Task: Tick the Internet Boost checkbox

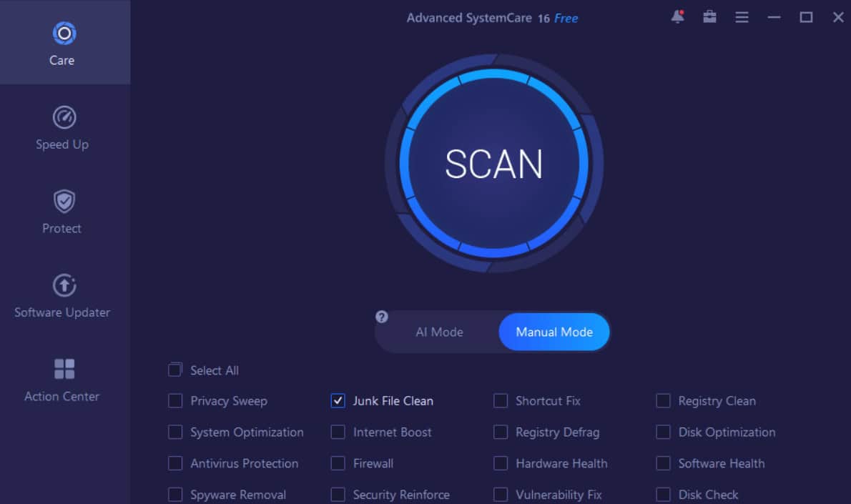Action: [x=338, y=433]
